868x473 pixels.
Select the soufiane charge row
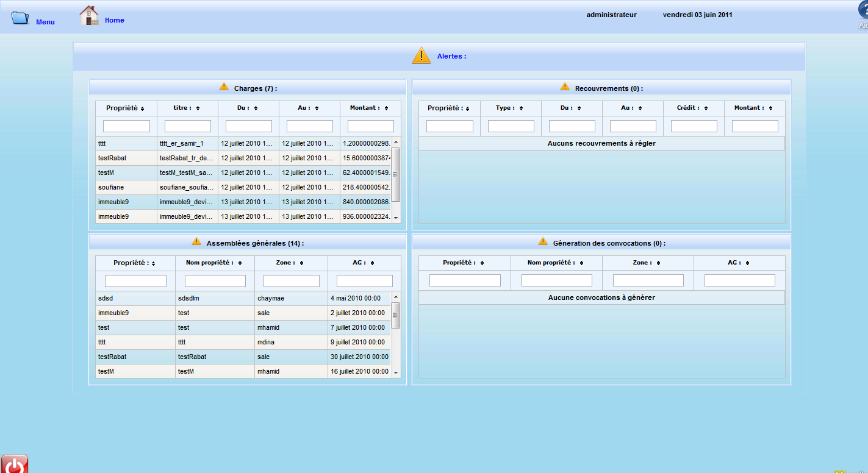coord(243,187)
